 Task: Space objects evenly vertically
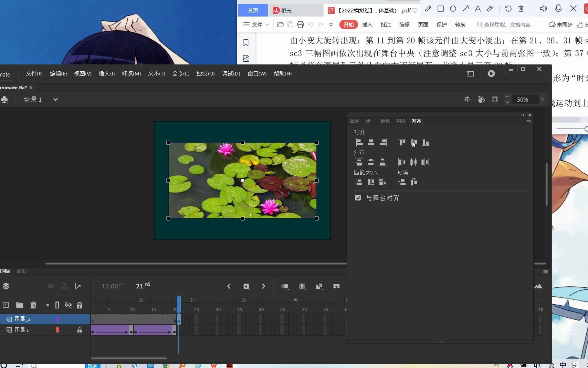click(x=402, y=182)
